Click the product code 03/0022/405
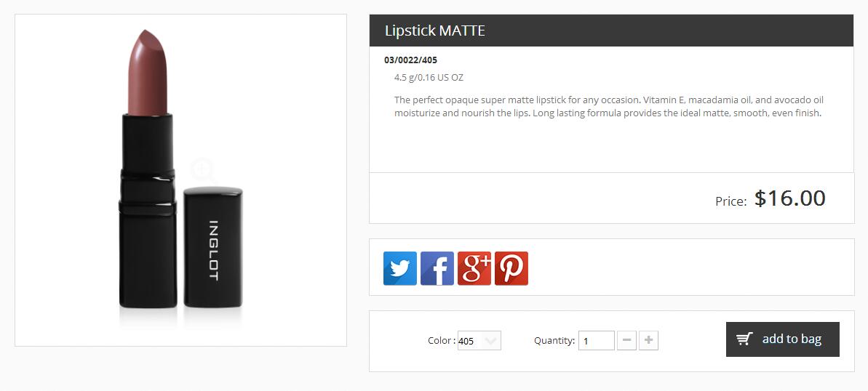 pyautogui.click(x=411, y=60)
